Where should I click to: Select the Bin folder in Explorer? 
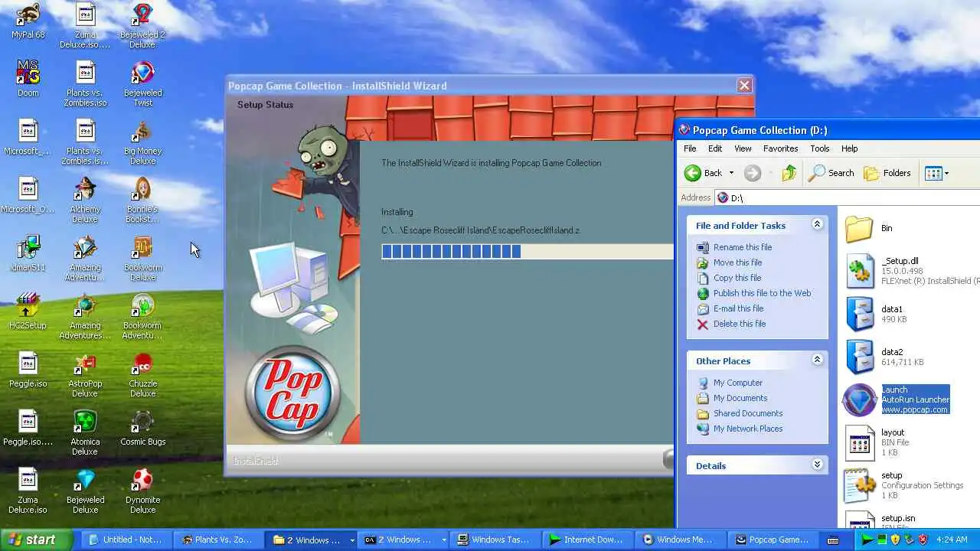coord(869,228)
